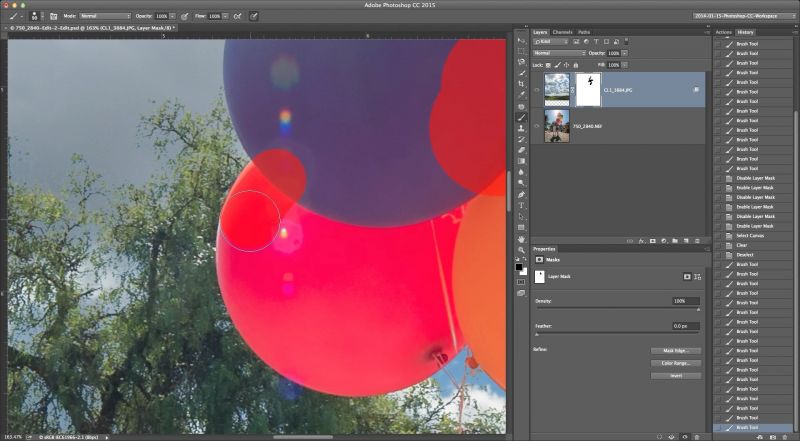800x441 pixels.
Task: Click the Mask Edge button
Action: click(676, 351)
